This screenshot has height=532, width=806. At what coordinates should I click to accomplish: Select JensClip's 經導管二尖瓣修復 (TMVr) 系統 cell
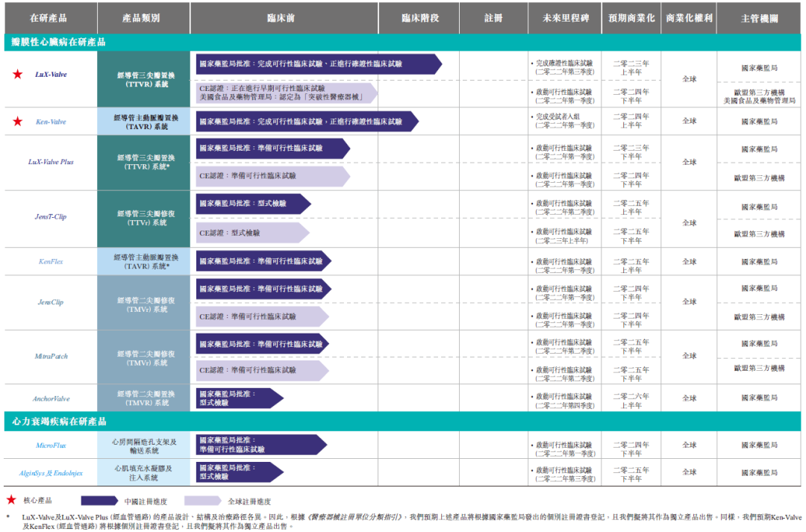click(143, 304)
